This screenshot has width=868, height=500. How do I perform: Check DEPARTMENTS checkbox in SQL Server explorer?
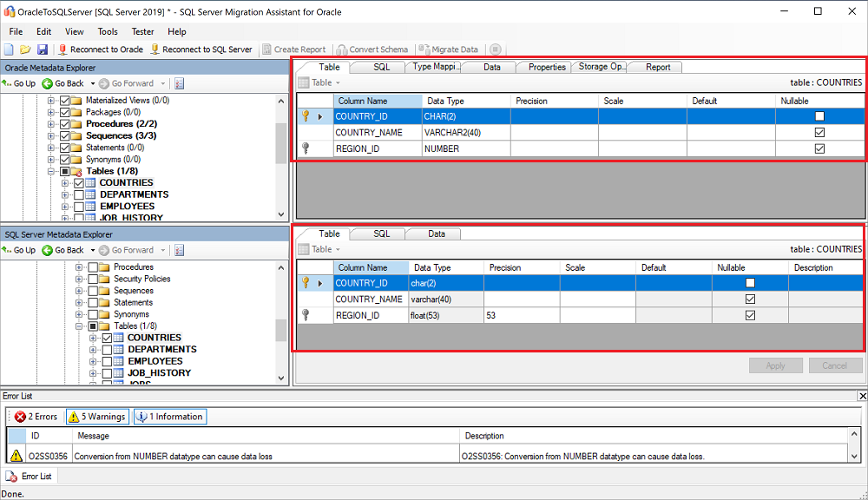click(x=107, y=350)
